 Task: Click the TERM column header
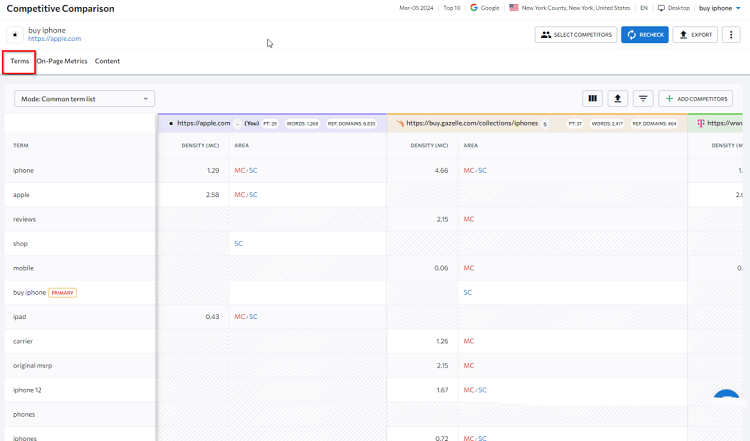[x=21, y=145]
